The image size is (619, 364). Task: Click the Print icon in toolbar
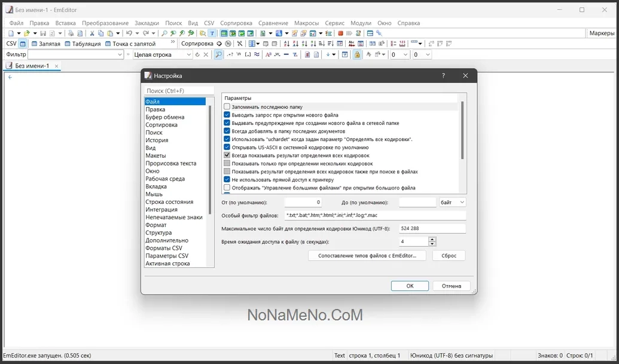71,33
